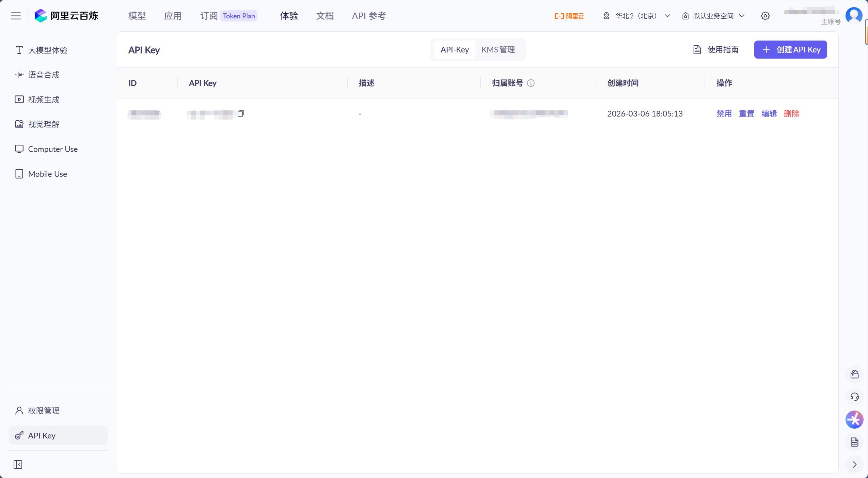
Task: Click the red 删除 link
Action: (791, 114)
